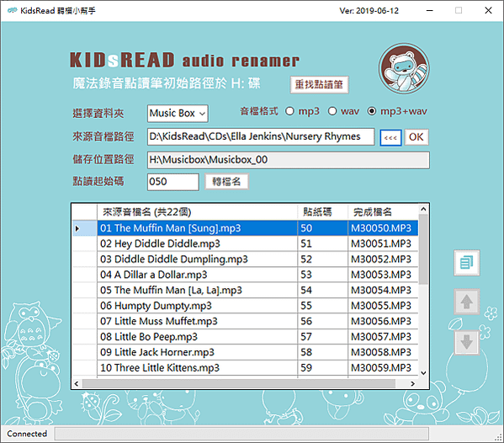Click the vertical scrollbar thumb of file list
Image resolution: width=504 pixels, height=443 pixels.
click(x=423, y=249)
